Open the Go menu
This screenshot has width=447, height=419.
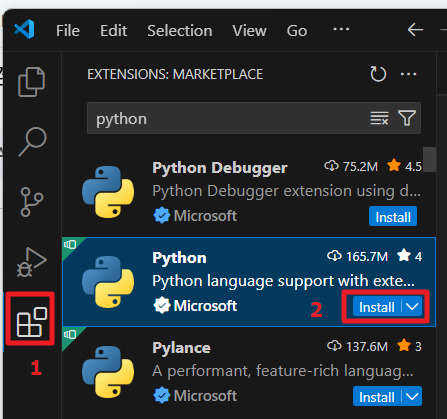coord(297,31)
